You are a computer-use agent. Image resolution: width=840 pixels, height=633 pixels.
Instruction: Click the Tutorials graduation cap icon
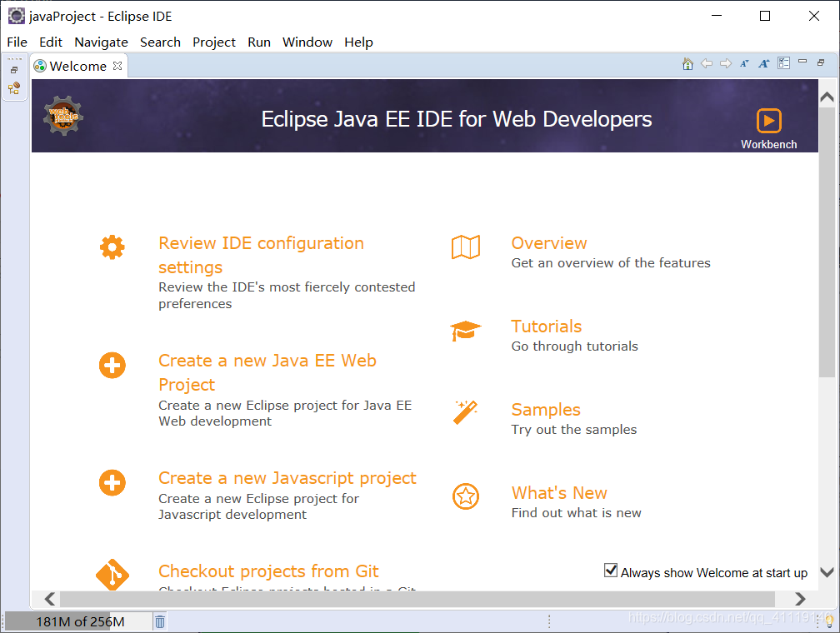(466, 331)
